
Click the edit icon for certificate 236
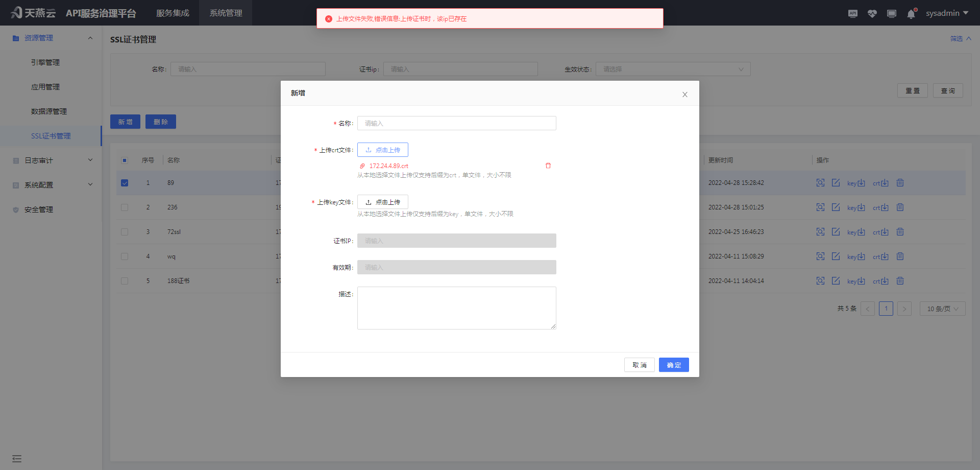coord(836,207)
